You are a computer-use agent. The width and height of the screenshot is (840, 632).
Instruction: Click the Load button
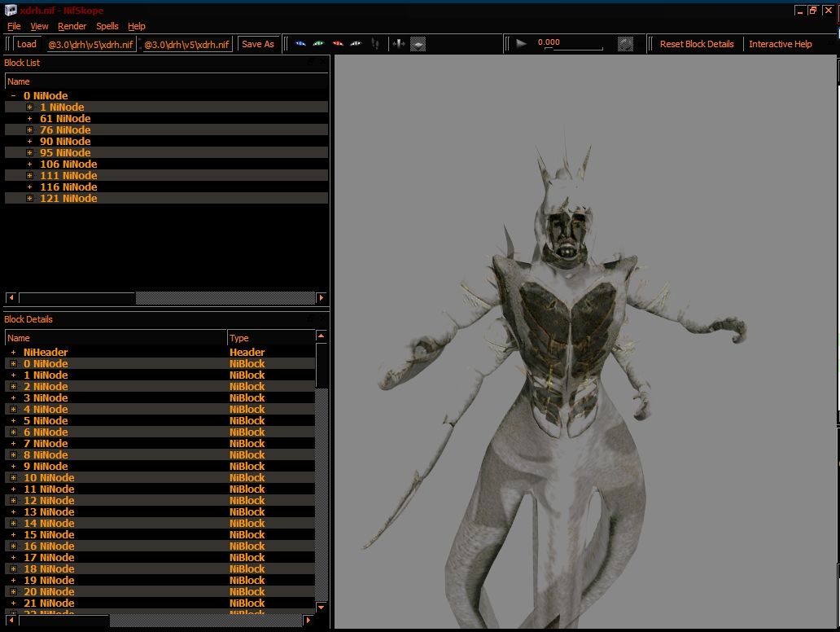(27, 44)
